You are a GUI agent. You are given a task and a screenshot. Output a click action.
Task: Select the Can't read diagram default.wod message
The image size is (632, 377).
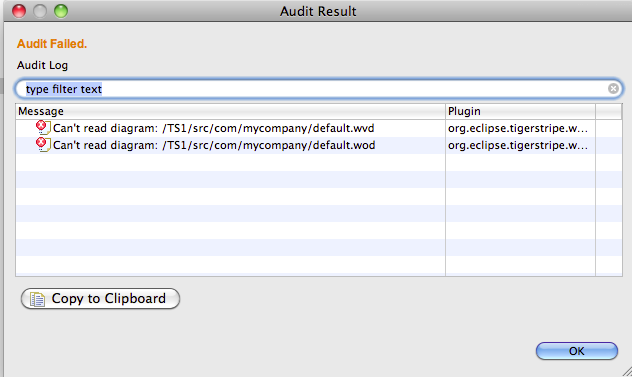click(x=214, y=145)
